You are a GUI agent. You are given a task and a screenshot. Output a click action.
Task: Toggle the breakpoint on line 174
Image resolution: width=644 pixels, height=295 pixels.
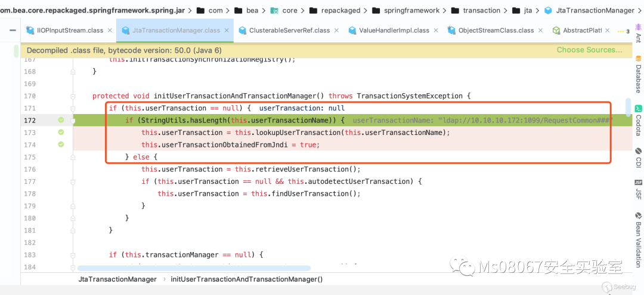point(61,145)
